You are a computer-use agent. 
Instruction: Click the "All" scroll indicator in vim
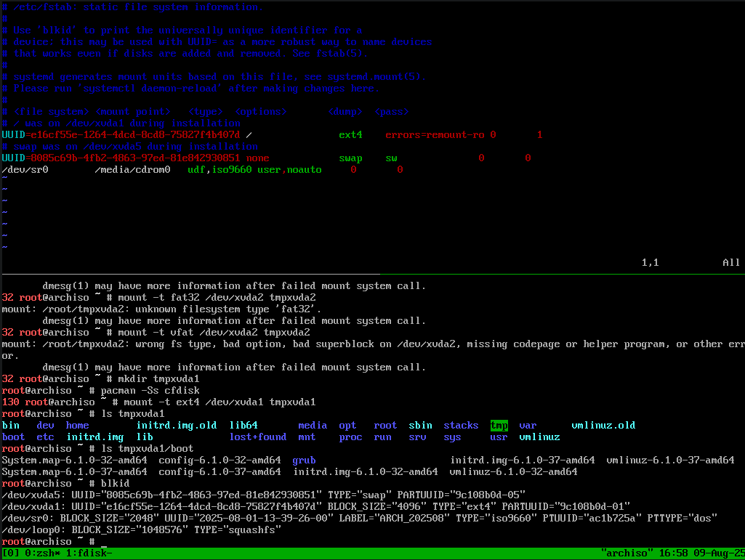coord(730,263)
